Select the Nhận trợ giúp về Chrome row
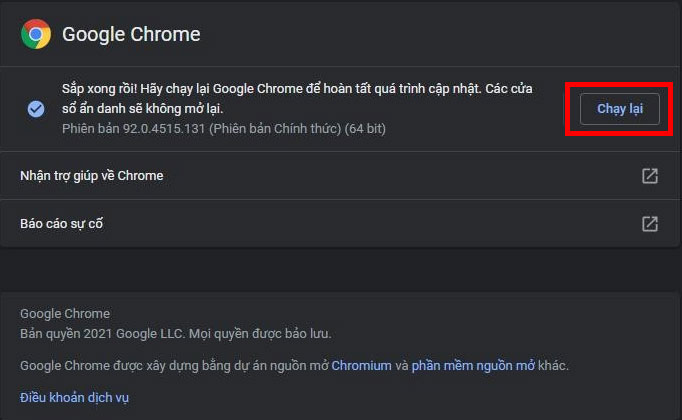Viewport: 682px width, 420px height. (340, 176)
